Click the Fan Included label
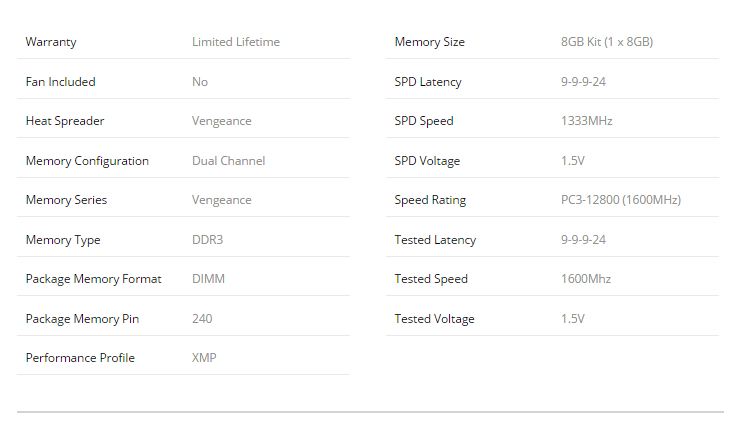This screenshot has height=426, width=736. click(x=61, y=82)
